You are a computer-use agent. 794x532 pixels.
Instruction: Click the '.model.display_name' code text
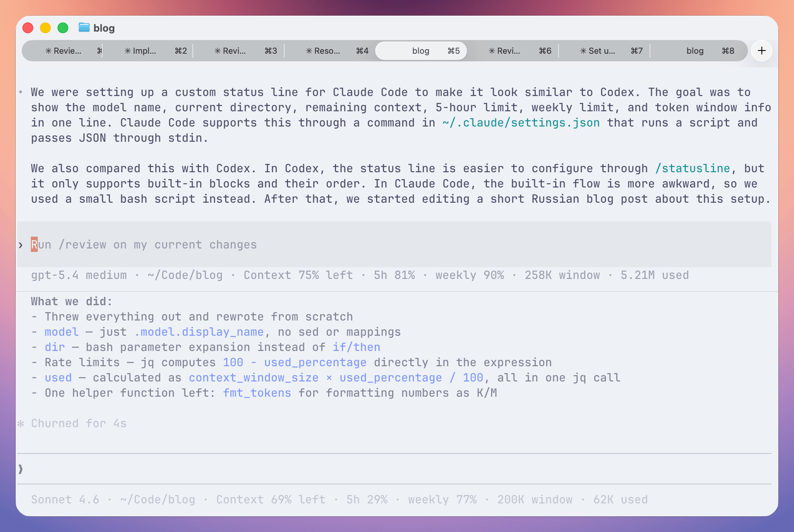point(199,332)
